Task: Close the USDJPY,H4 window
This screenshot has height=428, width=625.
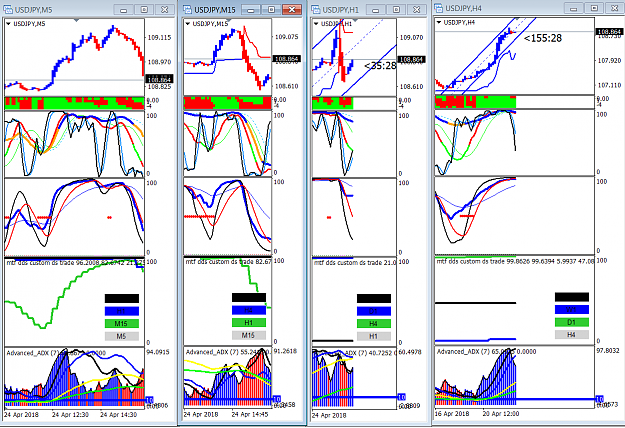Action: tap(615, 8)
